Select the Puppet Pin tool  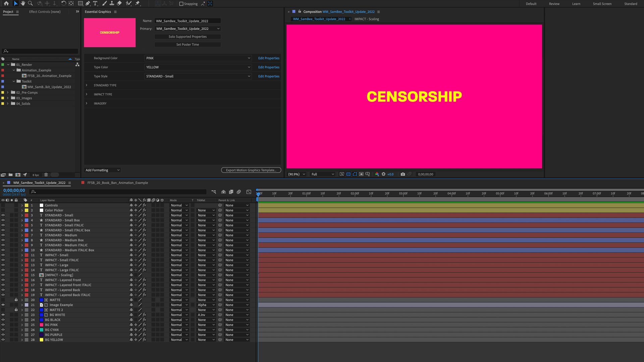(138, 3)
